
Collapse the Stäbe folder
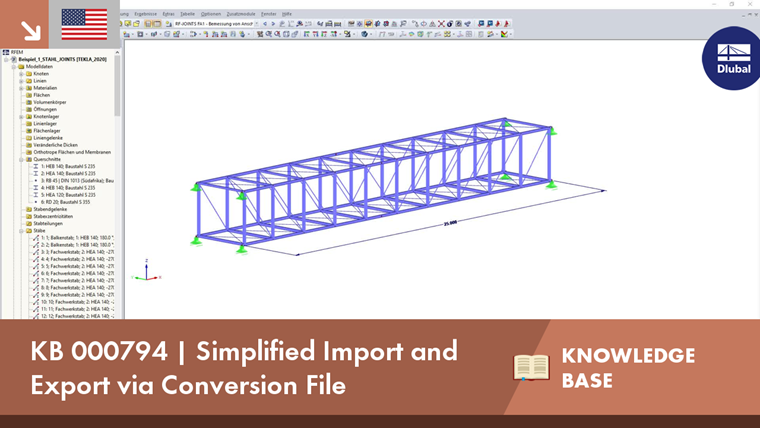21,231
